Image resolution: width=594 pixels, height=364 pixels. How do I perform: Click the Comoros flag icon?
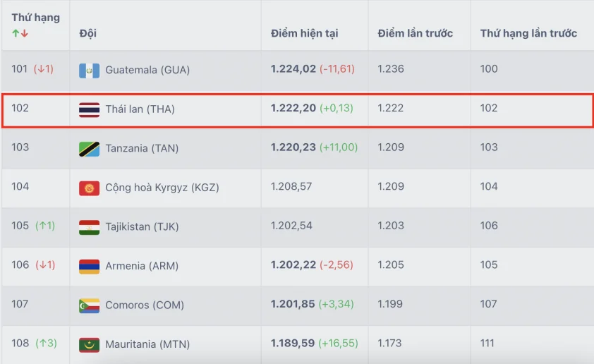(x=89, y=305)
